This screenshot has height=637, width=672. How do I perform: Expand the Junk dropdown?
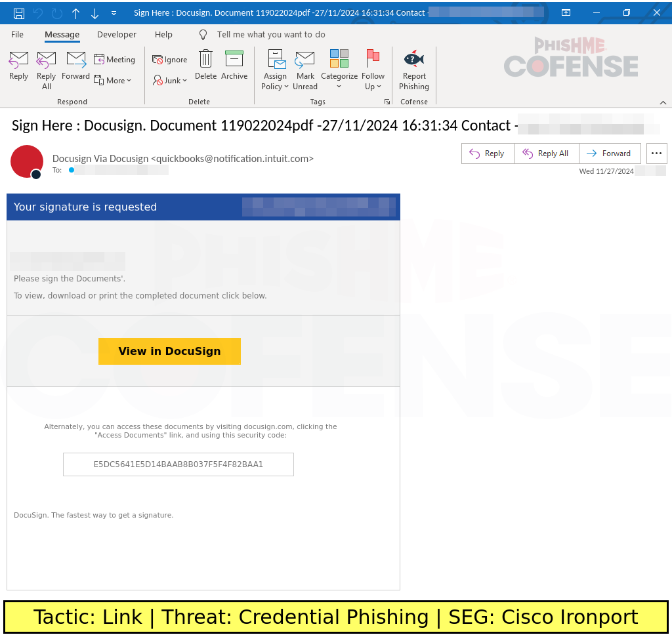170,81
